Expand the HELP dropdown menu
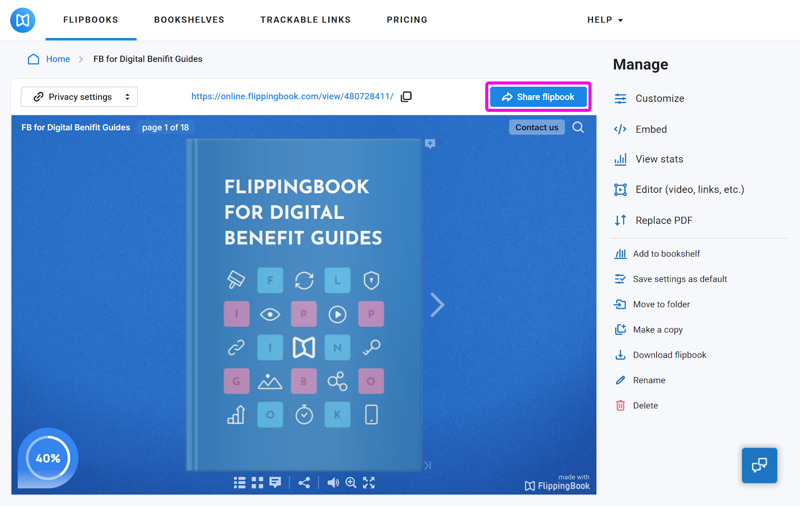Screen dimensions: 800x506 coord(605,20)
